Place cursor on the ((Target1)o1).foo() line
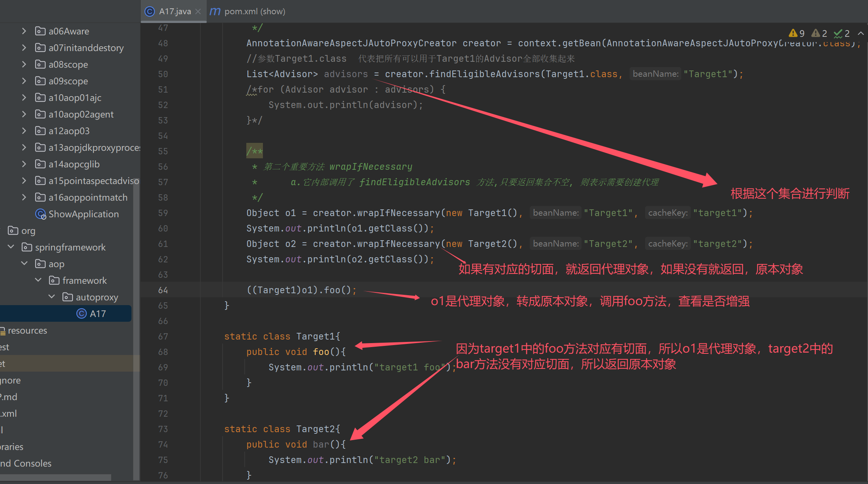The height and width of the screenshot is (484, 868). click(301, 290)
